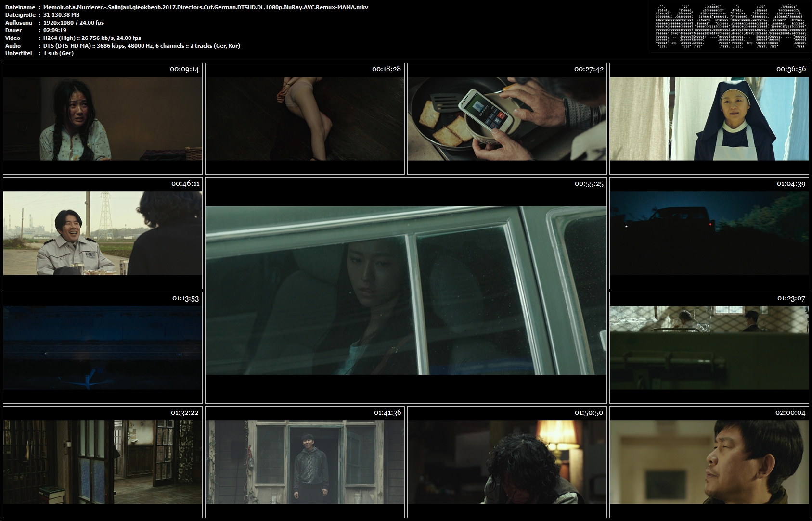Click the duration value 02:09:19
812x521 pixels.
(55, 30)
